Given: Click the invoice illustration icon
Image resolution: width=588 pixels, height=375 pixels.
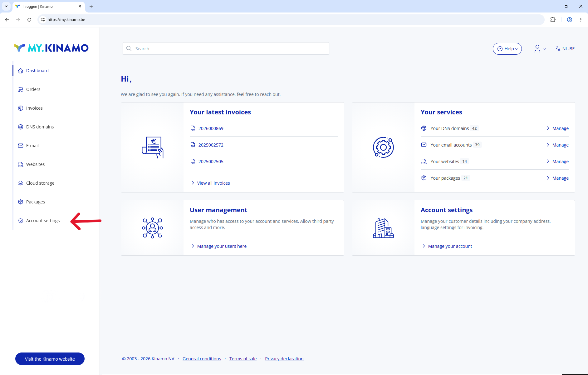Looking at the screenshot, I should coord(153,147).
